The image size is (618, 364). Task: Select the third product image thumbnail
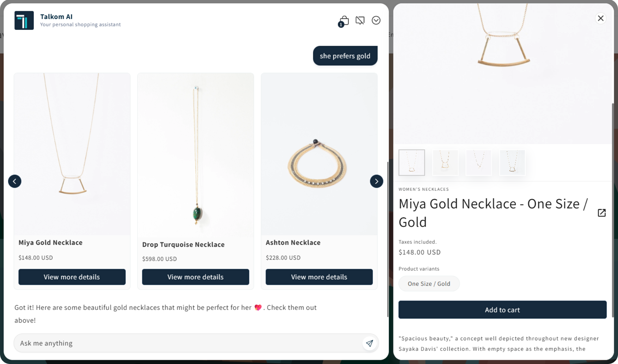479,162
